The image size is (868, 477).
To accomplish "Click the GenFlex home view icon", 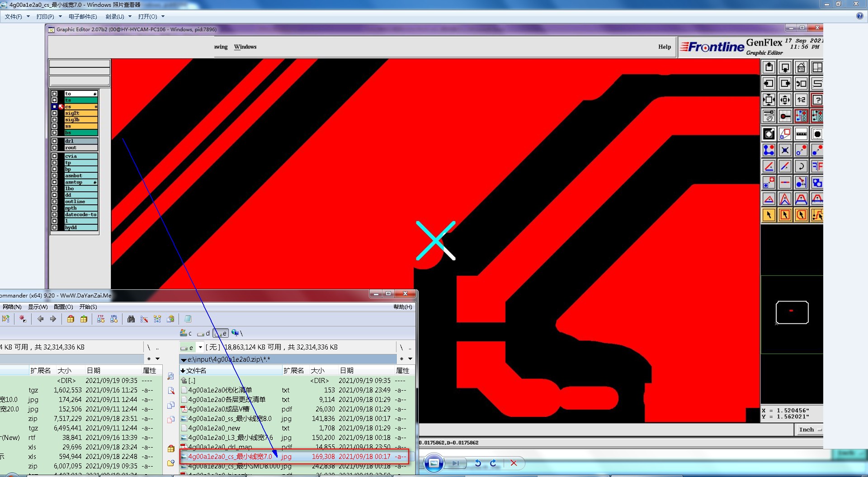I will [801, 67].
